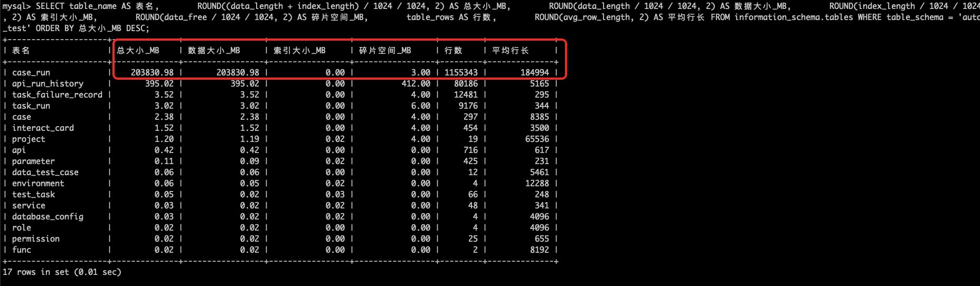980x286 pixels.
Task: Click the database_config table name
Action: point(48,217)
